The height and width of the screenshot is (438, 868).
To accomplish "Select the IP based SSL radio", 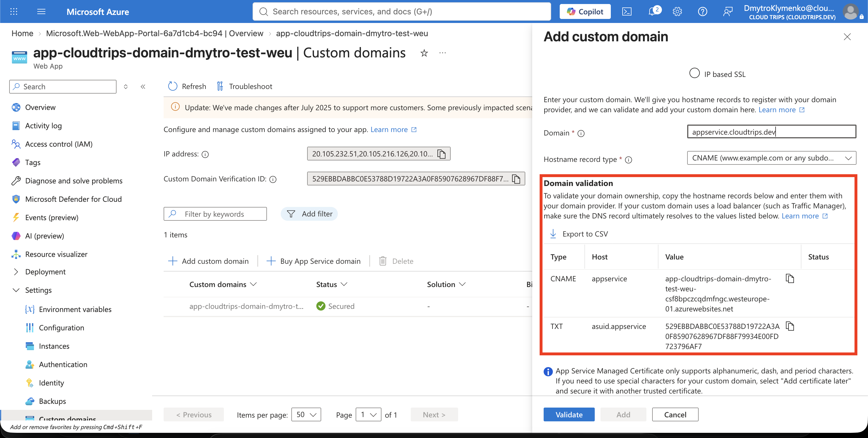I will (x=694, y=73).
